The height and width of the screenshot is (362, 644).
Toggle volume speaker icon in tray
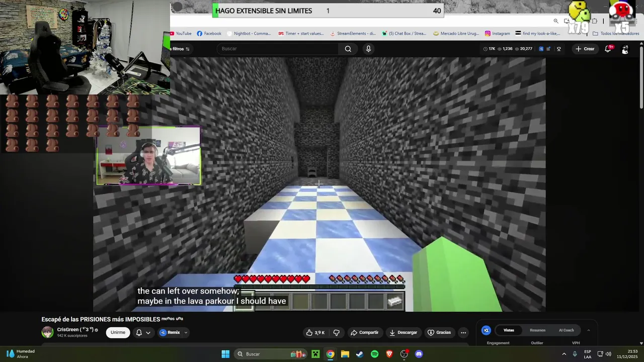pyautogui.click(x=608, y=354)
